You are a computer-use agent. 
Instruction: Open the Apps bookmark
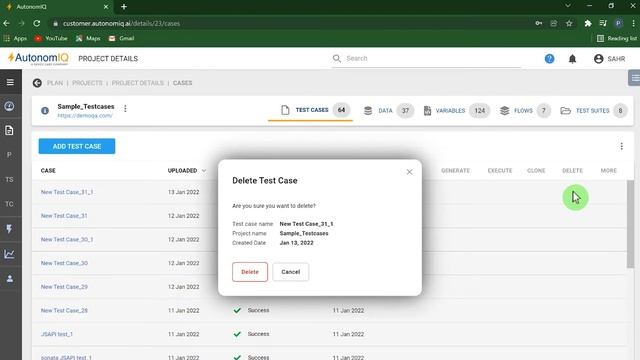pyautogui.click(x=15, y=38)
